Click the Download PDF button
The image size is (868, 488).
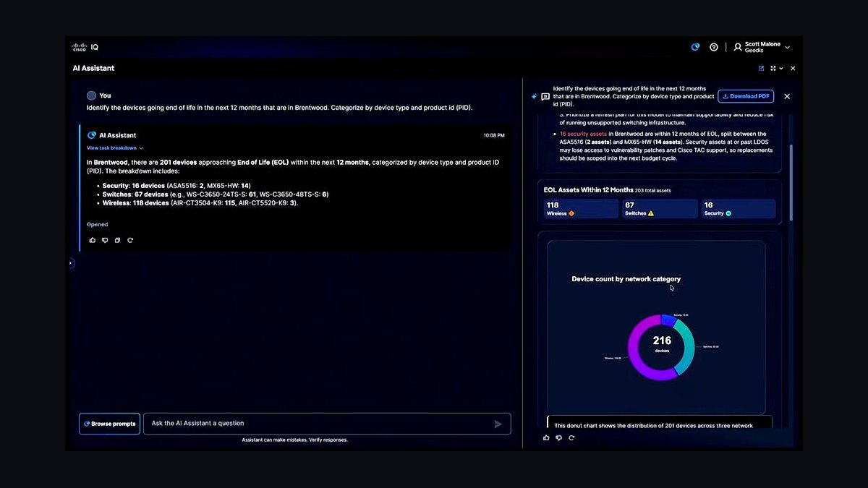(x=746, y=96)
